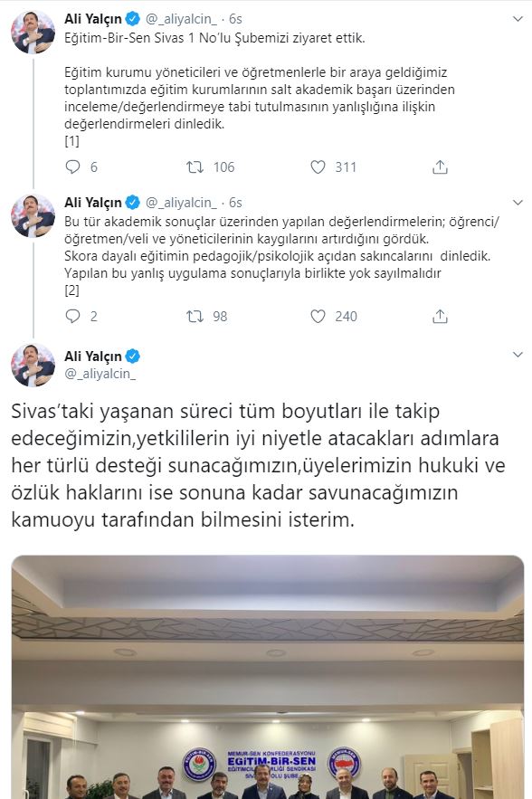
Task: Reply to the first tweet with 6 comments
Action: pos(73,166)
